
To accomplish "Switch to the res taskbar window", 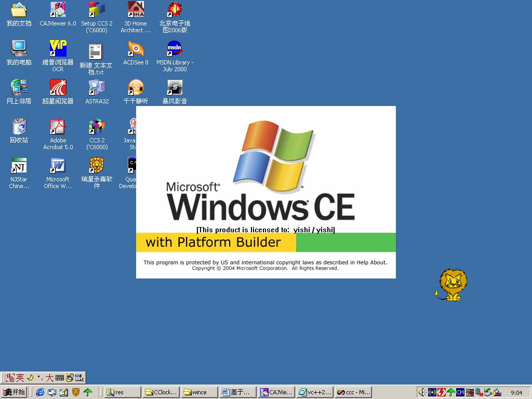I will click(123, 392).
